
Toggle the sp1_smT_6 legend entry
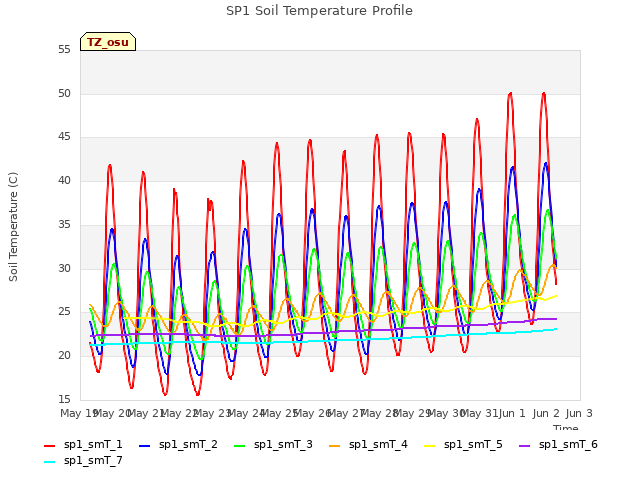(558, 445)
